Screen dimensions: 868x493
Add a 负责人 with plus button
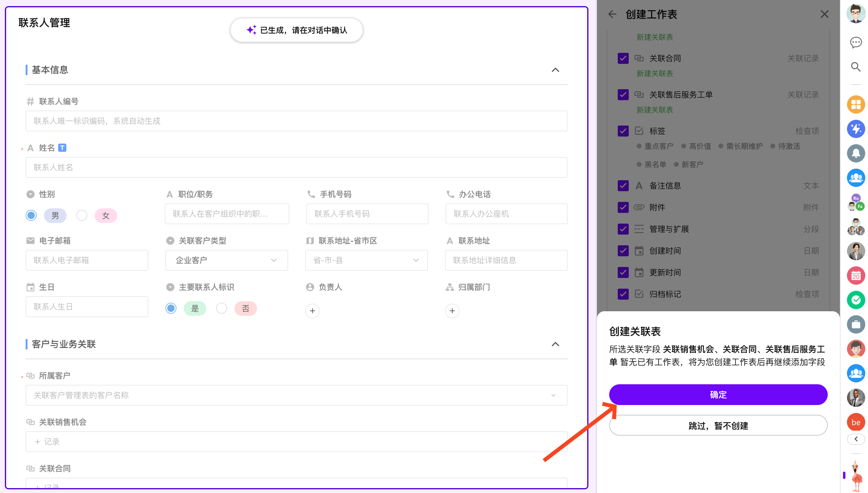coord(312,311)
